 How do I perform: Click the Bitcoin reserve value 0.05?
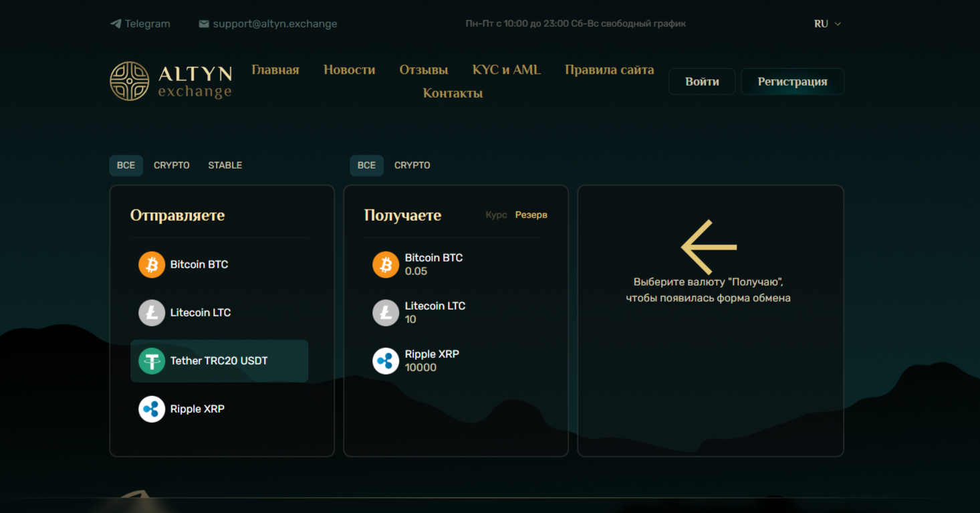pyautogui.click(x=416, y=272)
